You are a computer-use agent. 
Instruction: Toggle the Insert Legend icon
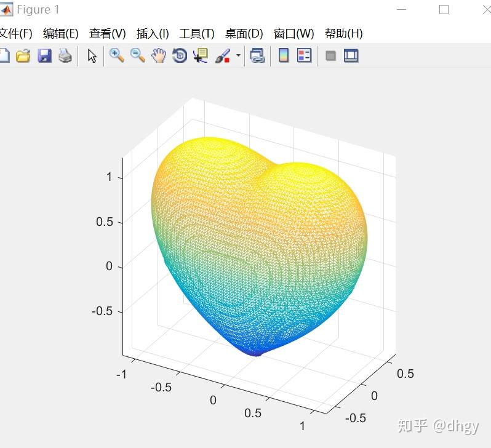click(x=304, y=56)
